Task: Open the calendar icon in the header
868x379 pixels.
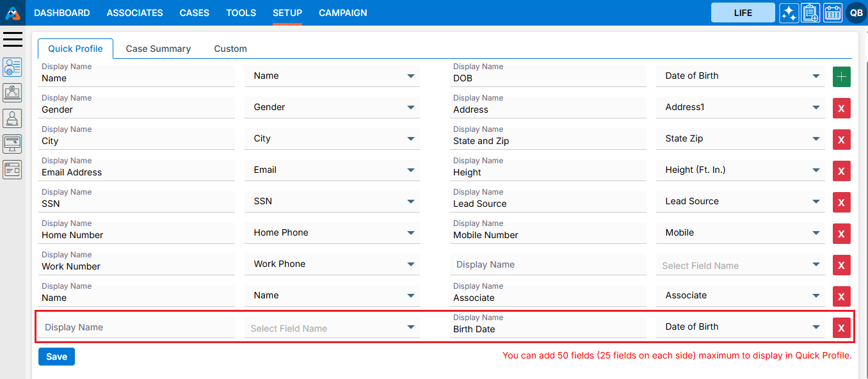Action: point(832,13)
